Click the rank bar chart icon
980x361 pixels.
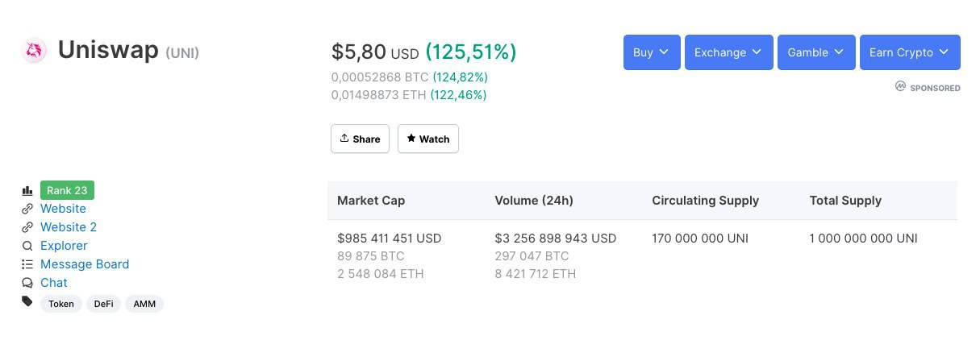tap(27, 191)
